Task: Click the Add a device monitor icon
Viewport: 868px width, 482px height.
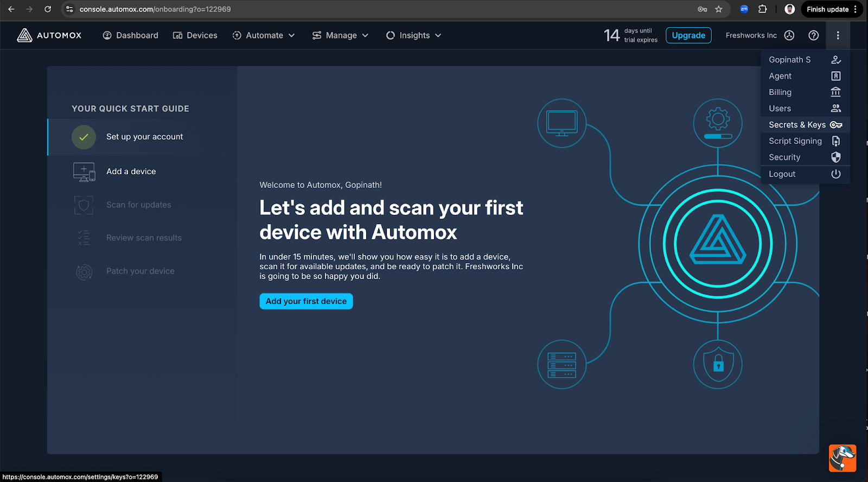Action: coord(84,172)
